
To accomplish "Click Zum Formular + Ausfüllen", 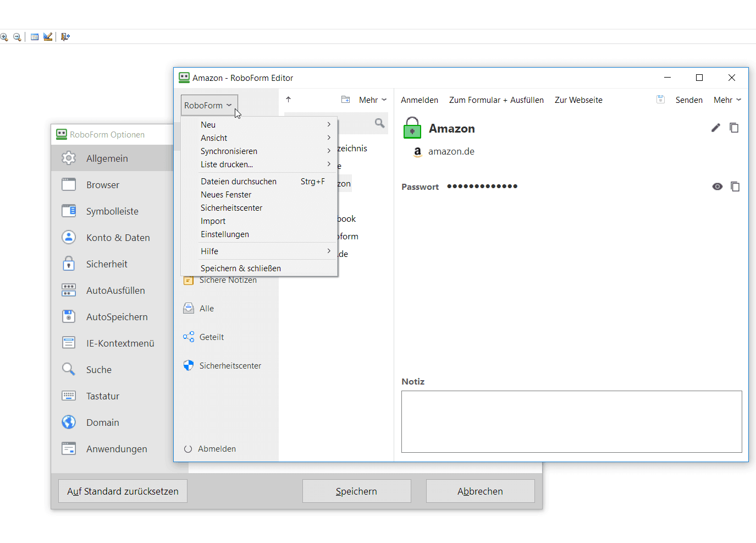I will pos(496,100).
